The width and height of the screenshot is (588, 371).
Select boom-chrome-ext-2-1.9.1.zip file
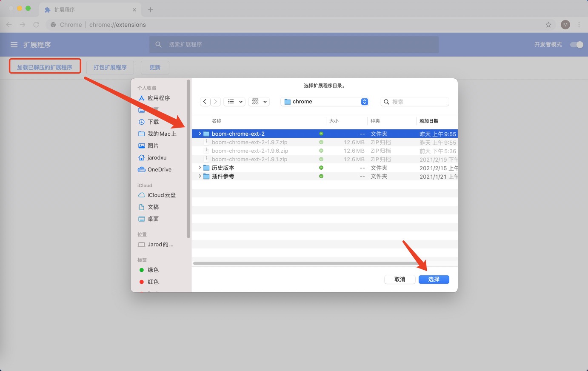325,159
